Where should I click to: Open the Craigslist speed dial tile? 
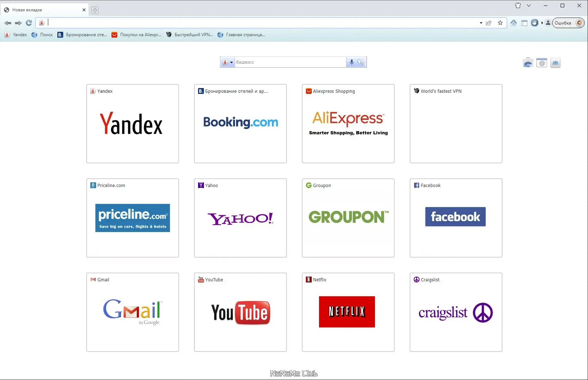point(456,312)
